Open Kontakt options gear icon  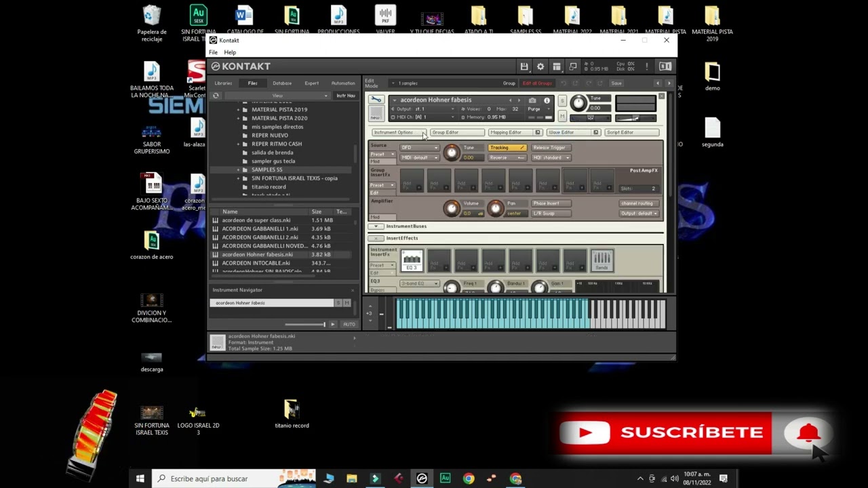[x=540, y=66]
